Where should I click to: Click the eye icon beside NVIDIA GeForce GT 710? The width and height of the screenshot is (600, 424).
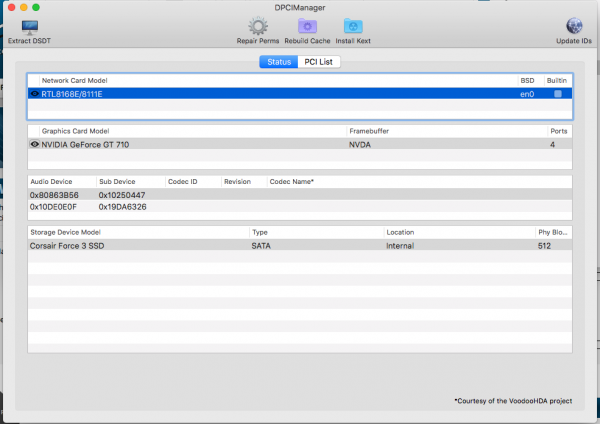click(x=35, y=144)
